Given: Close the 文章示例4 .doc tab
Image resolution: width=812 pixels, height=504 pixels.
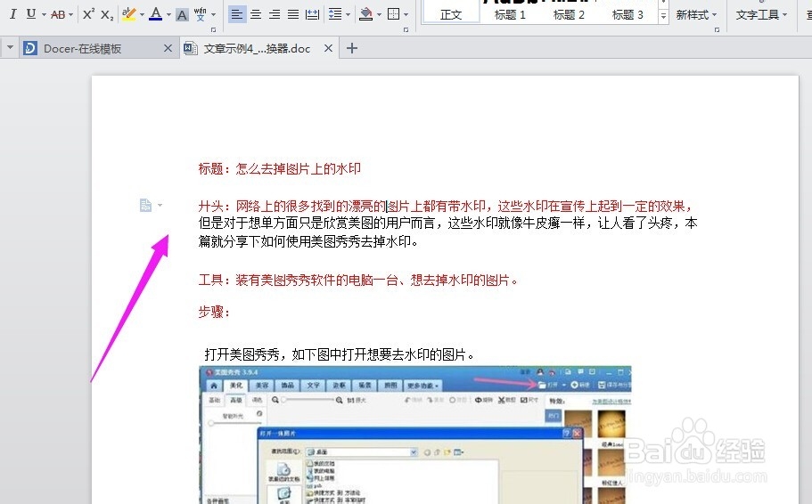Looking at the screenshot, I should click(x=328, y=48).
